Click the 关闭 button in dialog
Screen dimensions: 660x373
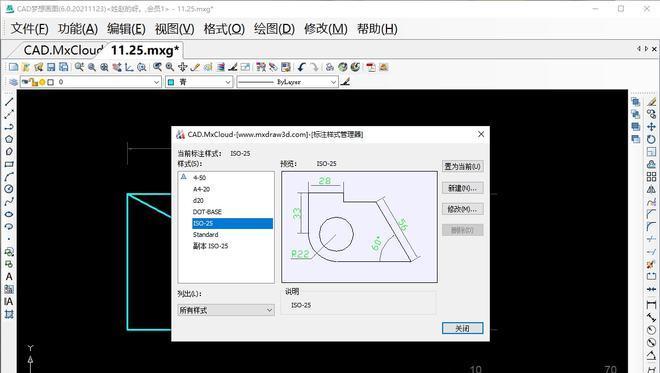tap(462, 328)
